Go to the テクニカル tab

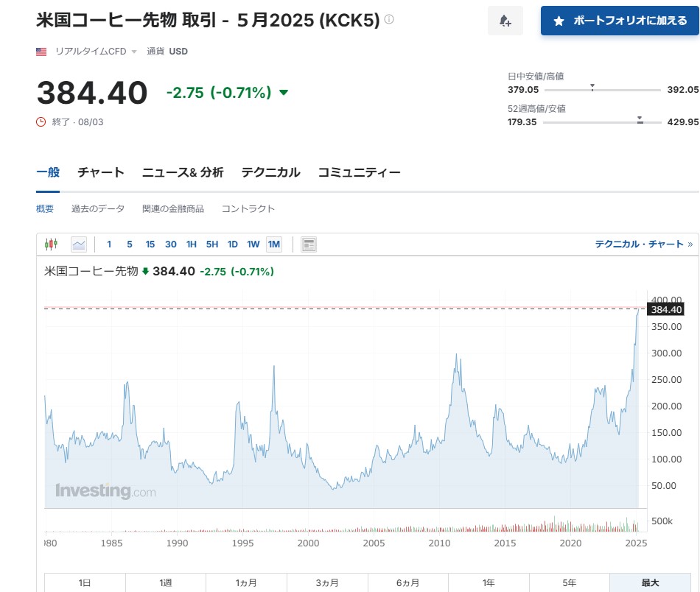pos(270,172)
